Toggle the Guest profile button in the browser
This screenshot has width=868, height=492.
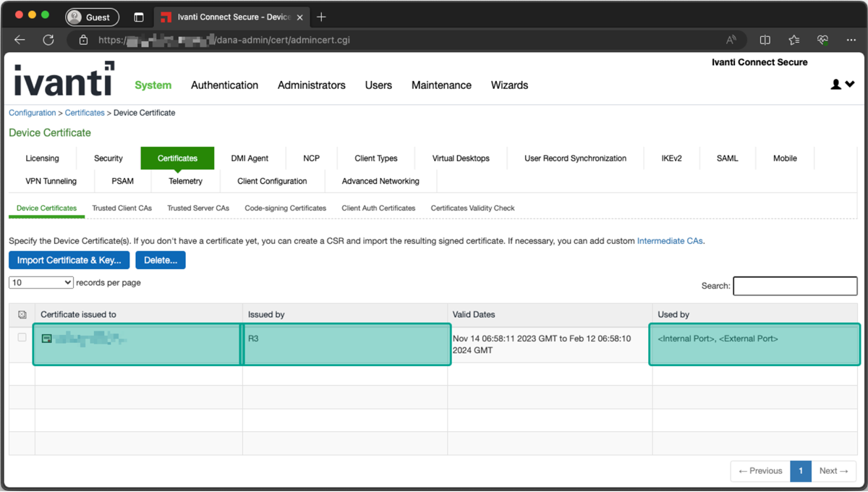coord(92,17)
